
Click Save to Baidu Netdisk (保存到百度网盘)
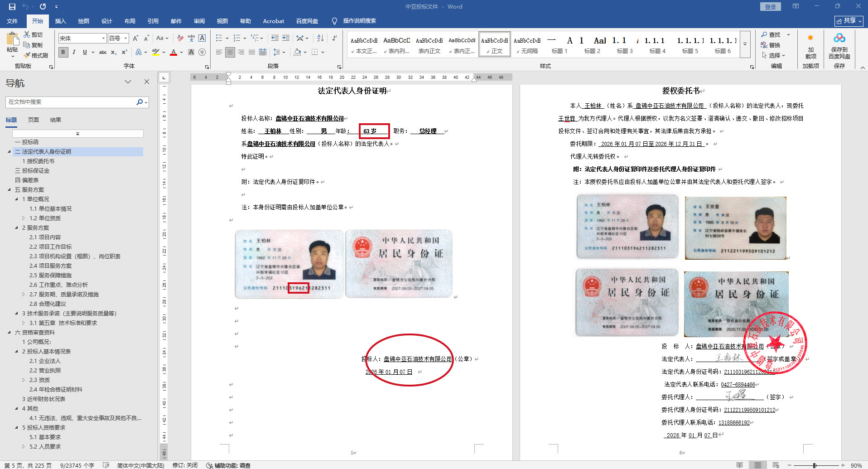pos(839,45)
